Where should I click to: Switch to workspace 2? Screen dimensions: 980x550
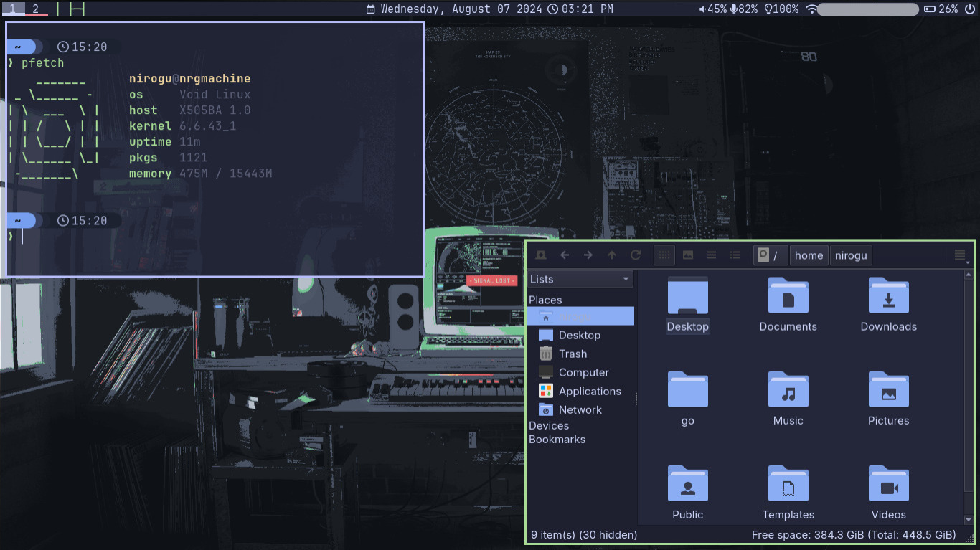[x=35, y=9]
